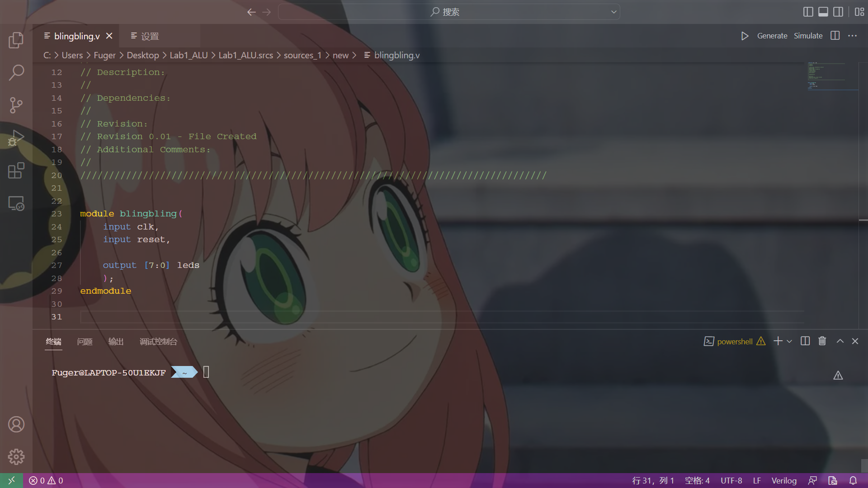This screenshot has height=488, width=868.
Task: Open the Explorer view in the activity bar
Action: point(16,40)
